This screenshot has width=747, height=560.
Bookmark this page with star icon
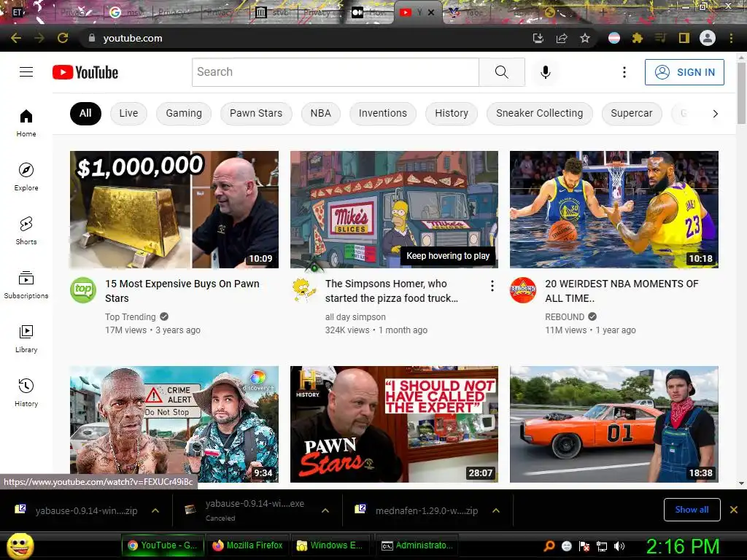[585, 38]
